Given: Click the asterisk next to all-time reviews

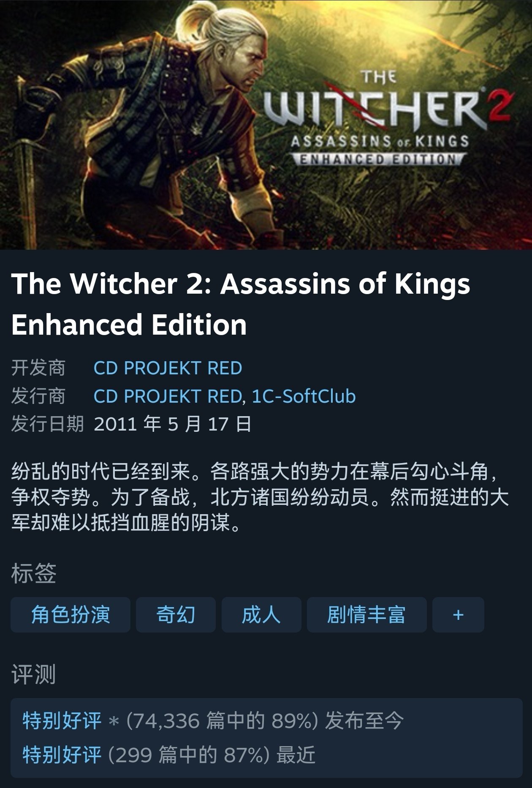Looking at the screenshot, I should pyautogui.click(x=113, y=722).
